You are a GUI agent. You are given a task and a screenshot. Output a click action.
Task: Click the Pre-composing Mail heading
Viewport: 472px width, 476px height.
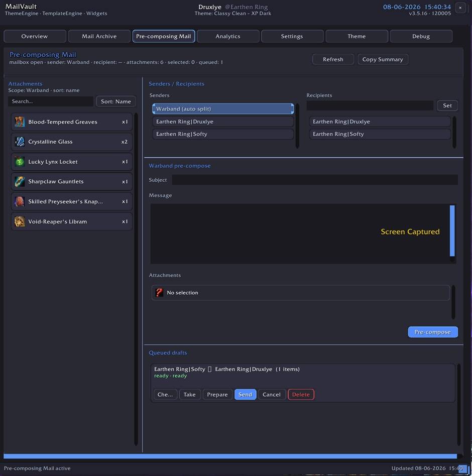pyautogui.click(x=43, y=55)
